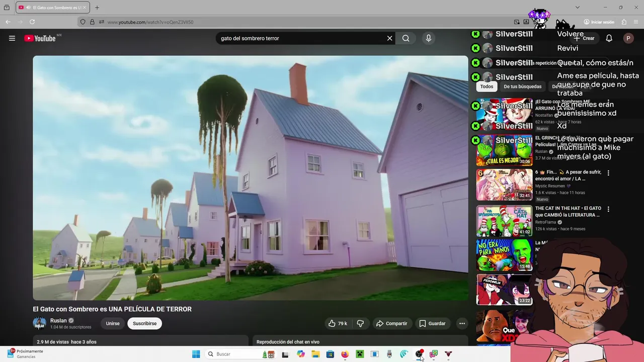The width and height of the screenshot is (644, 362).
Task: Share the video via Compartir
Action: 392,323
